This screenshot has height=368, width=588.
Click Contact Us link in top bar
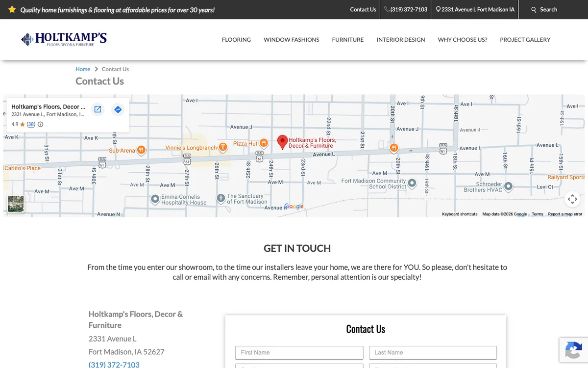[x=363, y=9]
